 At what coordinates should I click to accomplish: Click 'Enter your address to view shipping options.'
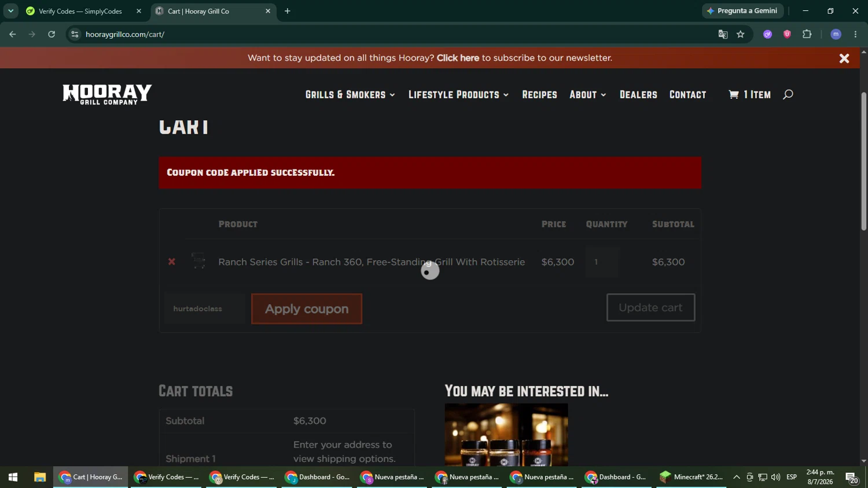344,452
